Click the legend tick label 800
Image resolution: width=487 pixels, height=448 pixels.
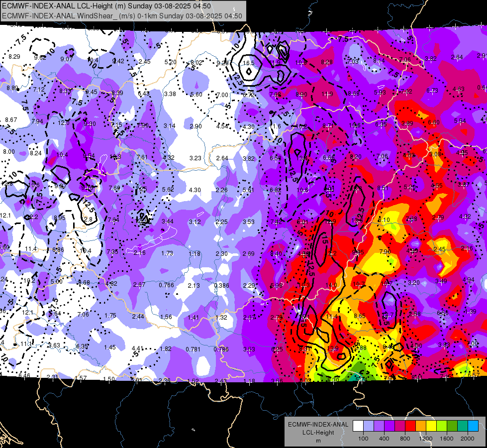pos(405,439)
